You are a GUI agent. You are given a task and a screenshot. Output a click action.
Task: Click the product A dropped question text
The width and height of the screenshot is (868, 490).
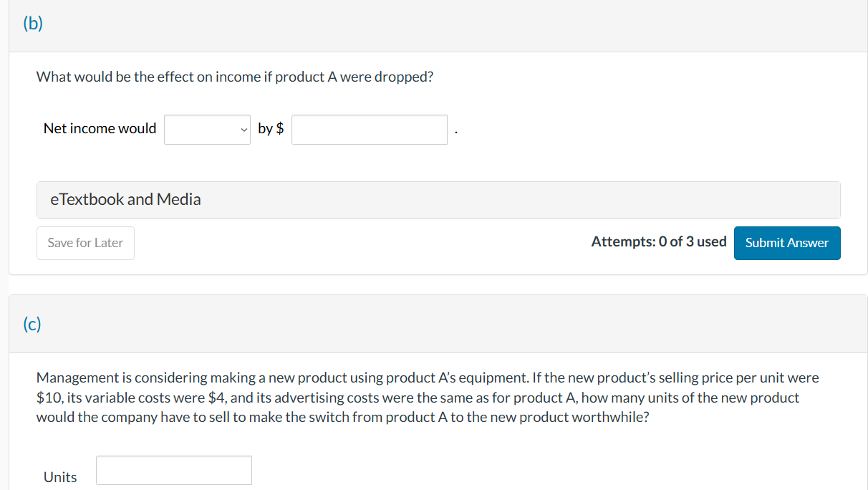tap(235, 77)
